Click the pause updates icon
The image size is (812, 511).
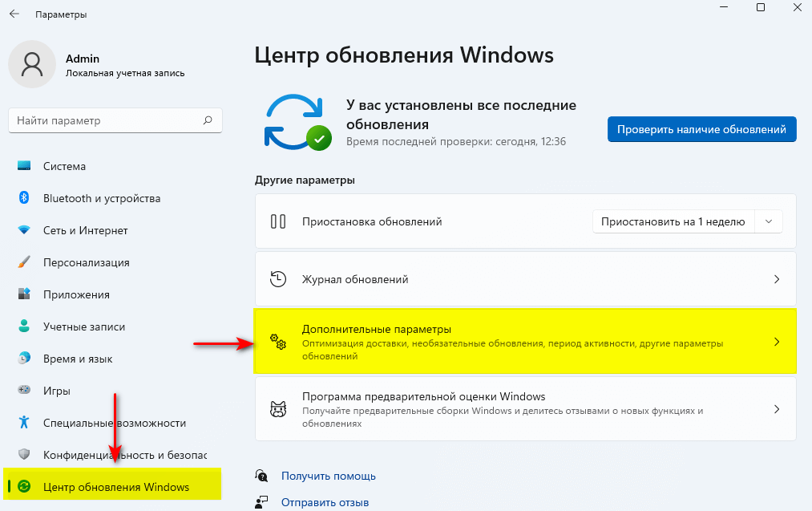278,221
